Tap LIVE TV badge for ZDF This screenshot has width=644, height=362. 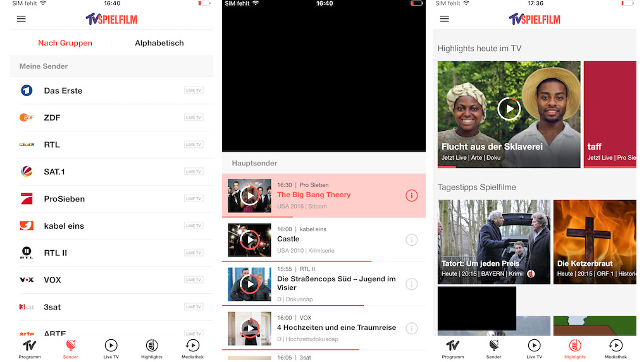[194, 118]
